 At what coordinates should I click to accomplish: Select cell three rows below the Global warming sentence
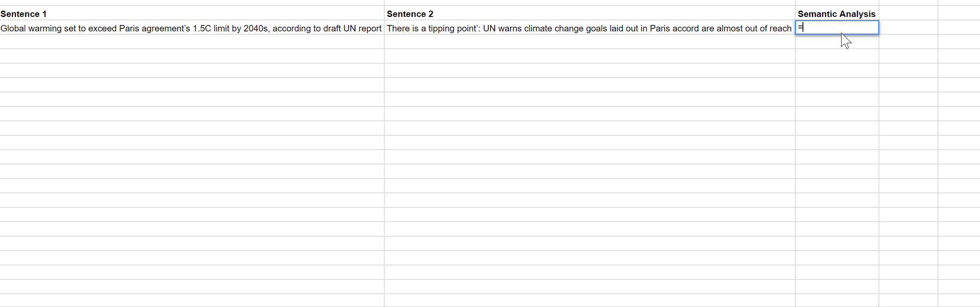pyautogui.click(x=192, y=71)
